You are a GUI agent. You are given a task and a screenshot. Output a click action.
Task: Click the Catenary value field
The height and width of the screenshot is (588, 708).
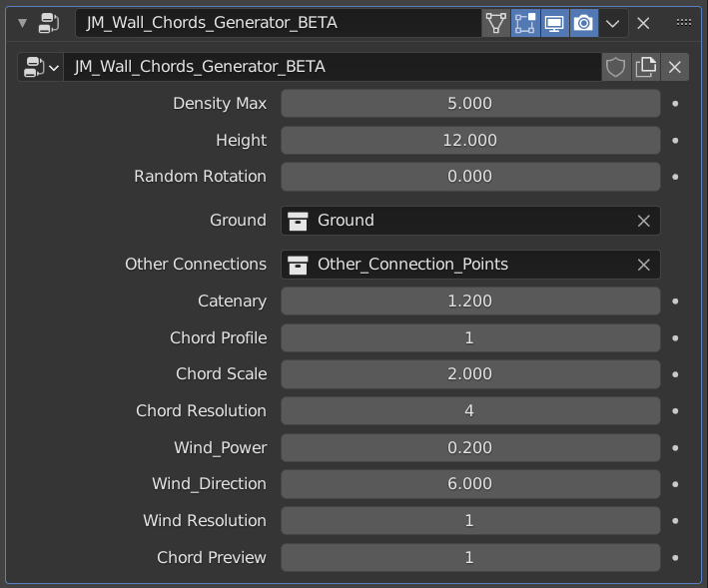pyautogui.click(x=470, y=301)
